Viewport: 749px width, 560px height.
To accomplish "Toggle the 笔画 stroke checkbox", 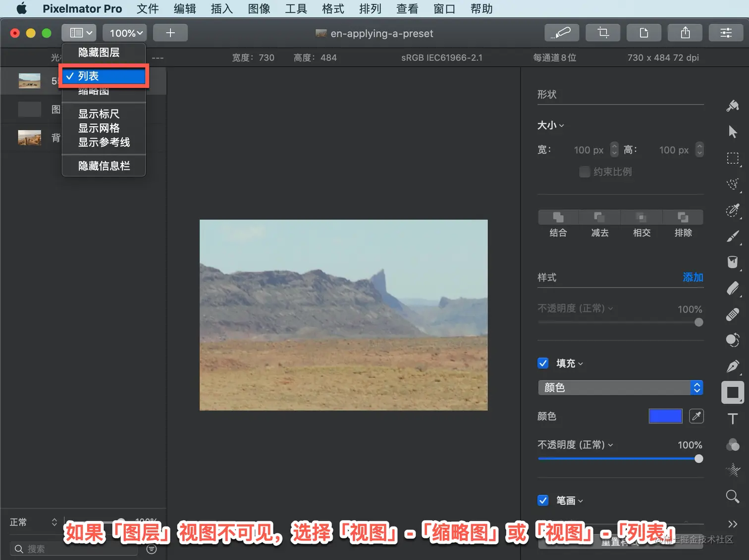I will click(x=543, y=501).
